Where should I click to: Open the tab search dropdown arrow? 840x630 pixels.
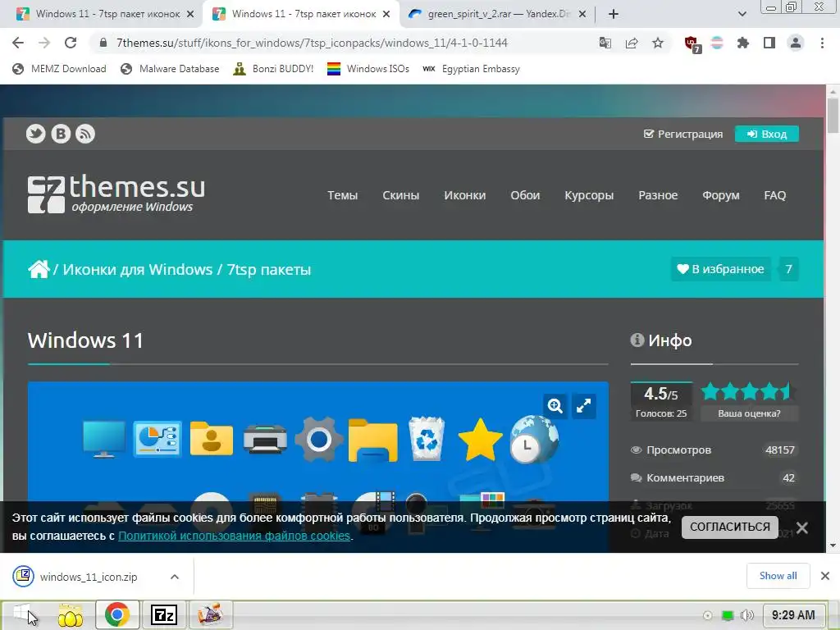(x=742, y=14)
